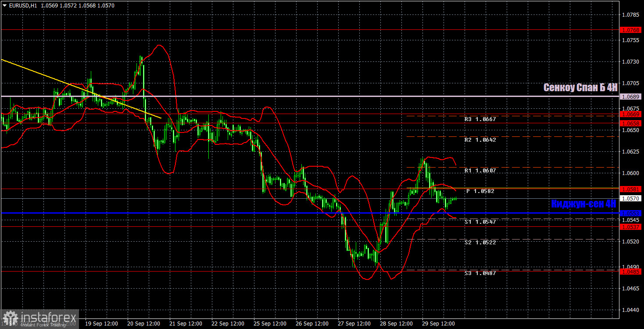Click the 21 Sep 12:00 time label

click(186, 324)
